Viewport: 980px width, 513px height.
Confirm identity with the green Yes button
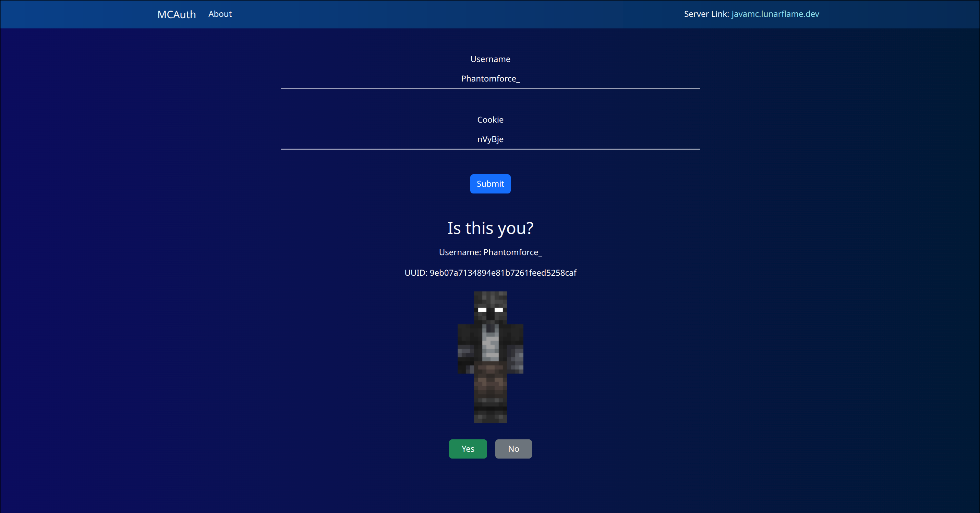click(x=468, y=449)
